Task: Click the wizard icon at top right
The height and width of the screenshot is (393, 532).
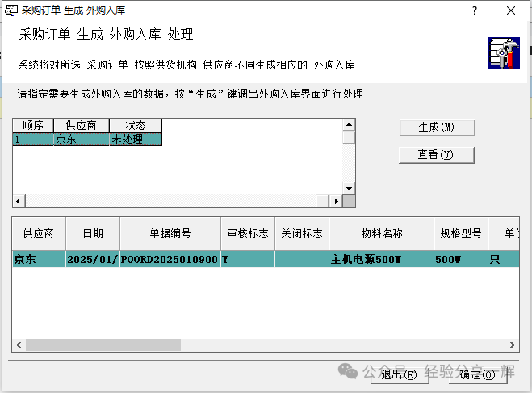Action: click(x=503, y=53)
